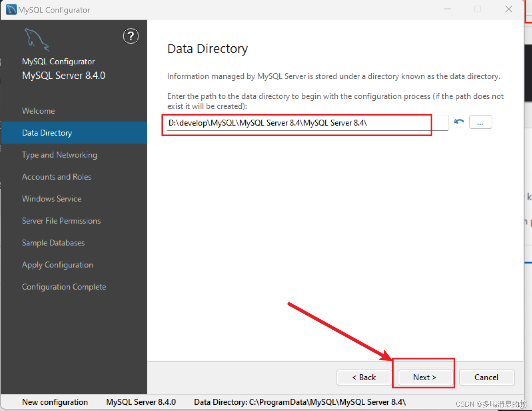The height and width of the screenshot is (411, 532).
Task: Minimize the MySQL Configurator window
Action: [x=448, y=9]
